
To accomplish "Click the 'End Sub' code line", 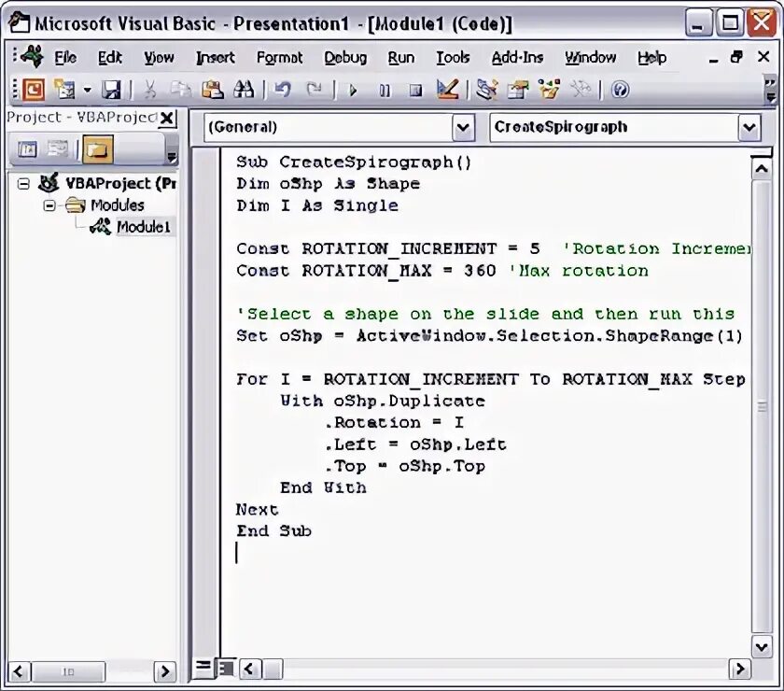I will (274, 531).
